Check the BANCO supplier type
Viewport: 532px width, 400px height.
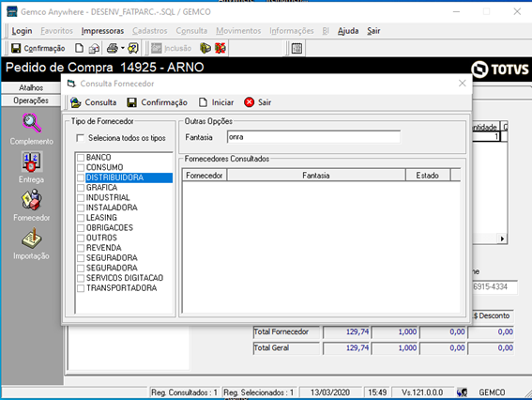[81, 158]
